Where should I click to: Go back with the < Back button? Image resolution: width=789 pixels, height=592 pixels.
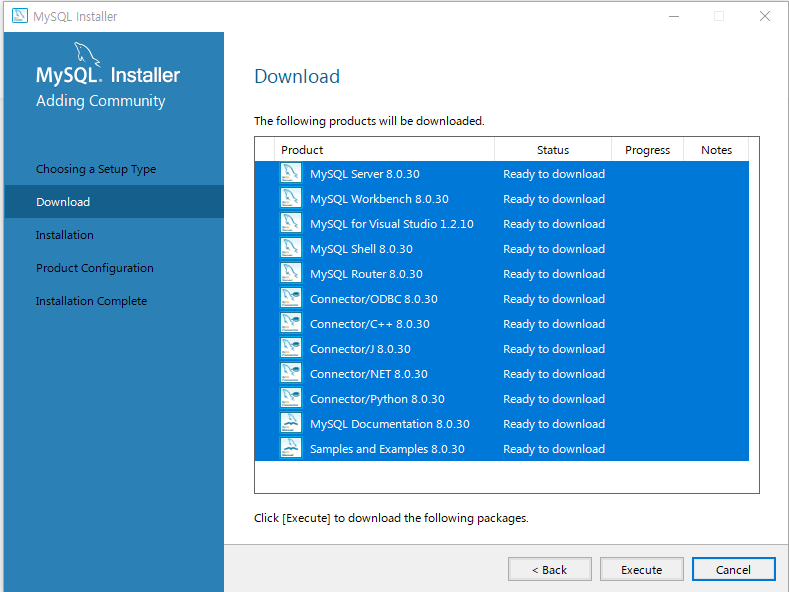click(x=549, y=569)
